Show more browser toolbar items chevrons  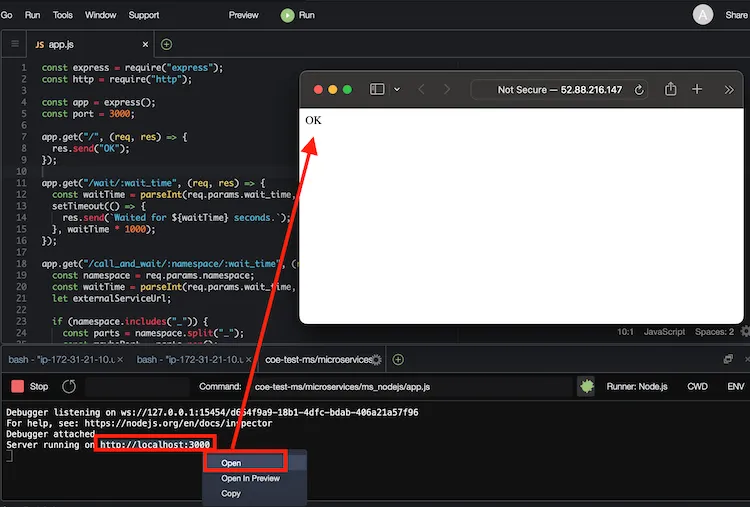coord(728,90)
